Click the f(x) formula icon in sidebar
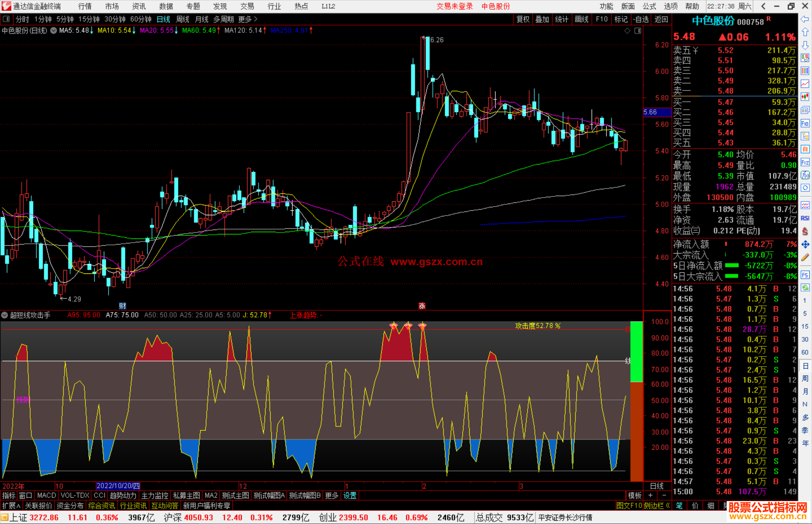812x524 pixels. click(805, 175)
